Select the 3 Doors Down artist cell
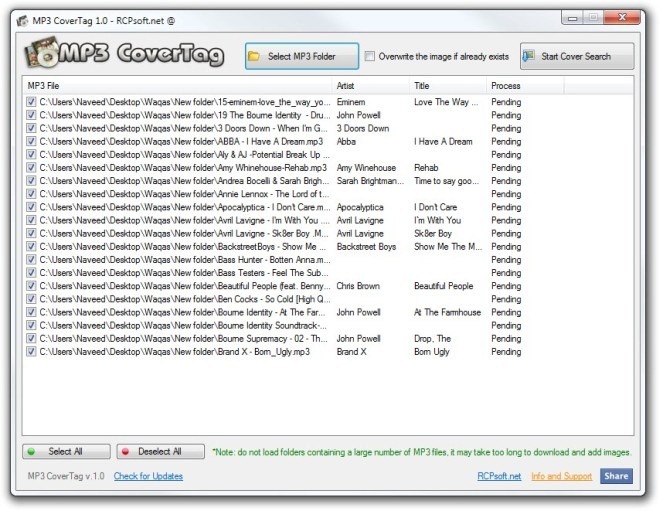Viewport: 660px width, 511px height. tap(362, 128)
